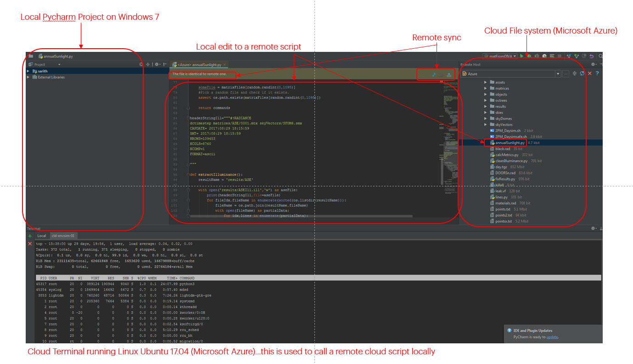633x364 pixels.
Task: Open Remote Host help with the question mark
Action: click(598, 73)
